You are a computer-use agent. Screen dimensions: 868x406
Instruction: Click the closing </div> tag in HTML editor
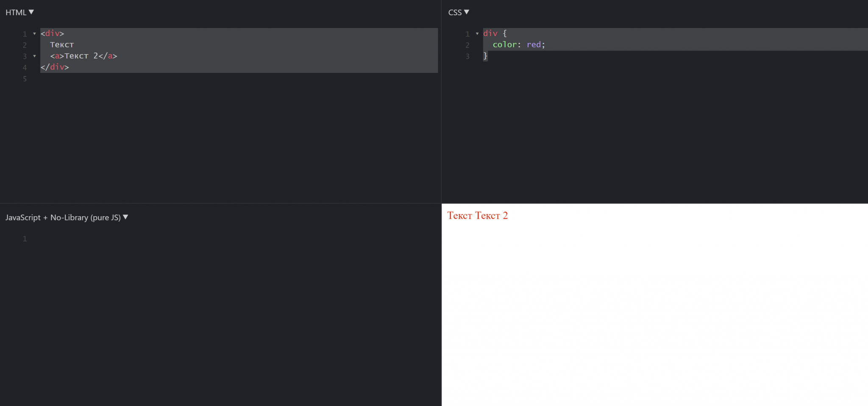[x=55, y=67]
